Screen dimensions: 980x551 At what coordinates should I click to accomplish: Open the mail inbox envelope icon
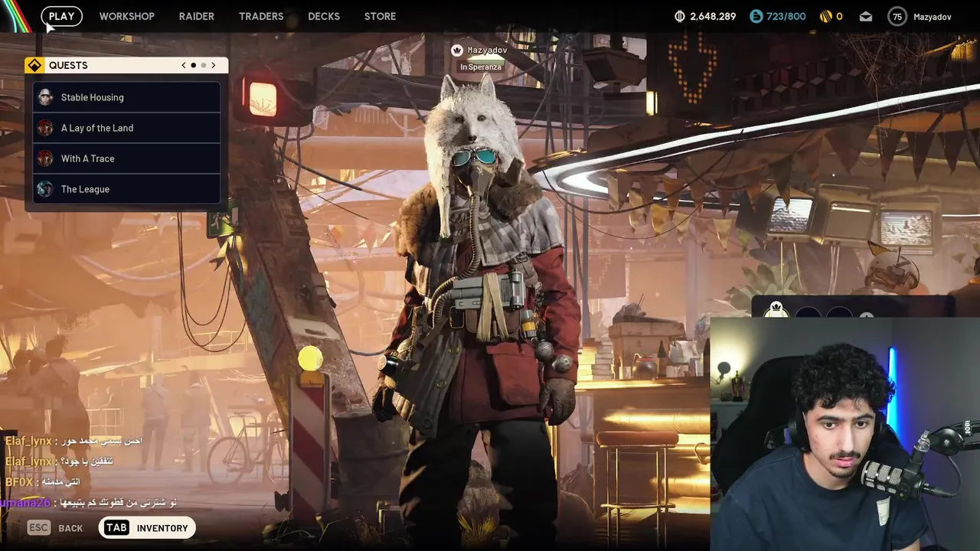[x=866, y=16]
